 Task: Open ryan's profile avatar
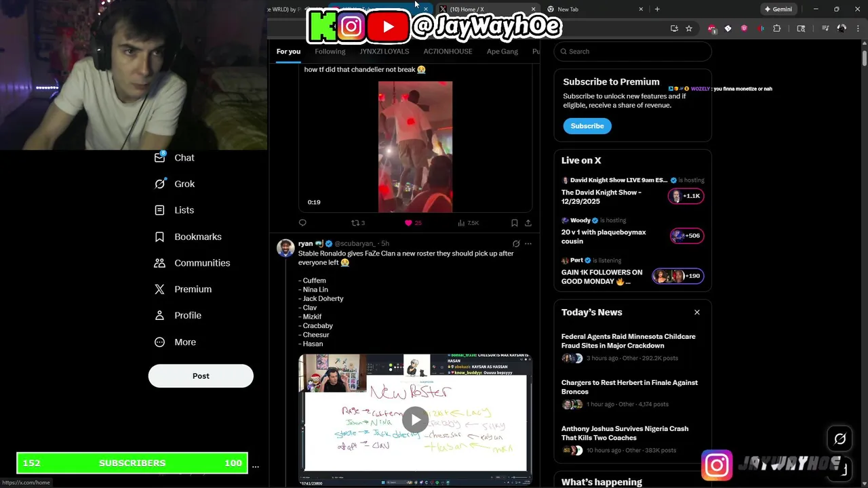[285, 248]
